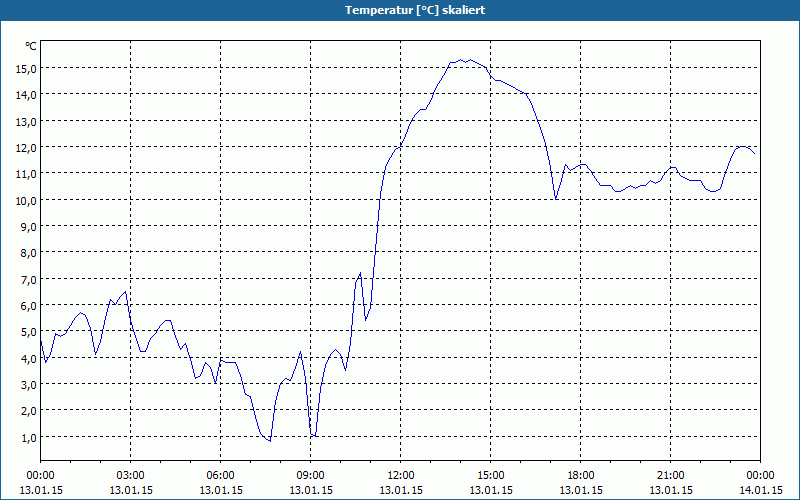The width and height of the screenshot is (800, 500).
Task: Pick the 13.01.15 date under 21:00
Action: (x=670, y=490)
